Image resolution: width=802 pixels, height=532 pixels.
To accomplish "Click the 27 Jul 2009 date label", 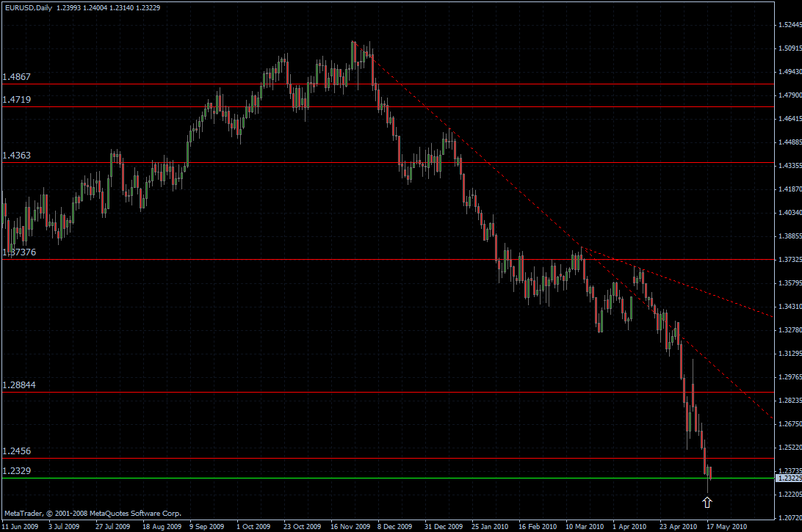I will [x=112, y=526].
